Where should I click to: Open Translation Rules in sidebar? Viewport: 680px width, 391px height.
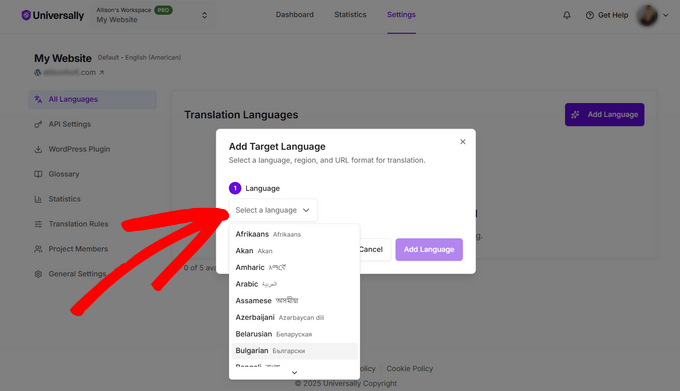(x=78, y=224)
